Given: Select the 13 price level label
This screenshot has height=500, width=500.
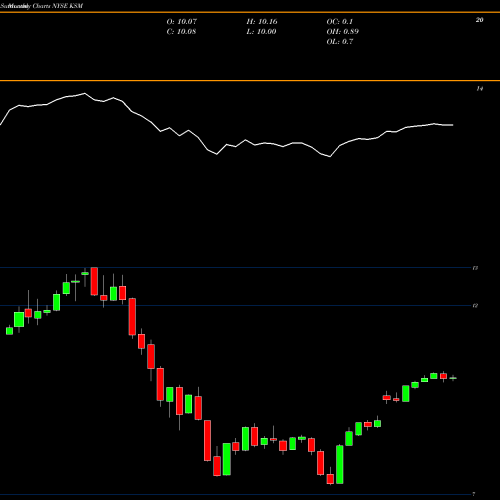Looking at the screenshot, I should click(x=475, y=268).
